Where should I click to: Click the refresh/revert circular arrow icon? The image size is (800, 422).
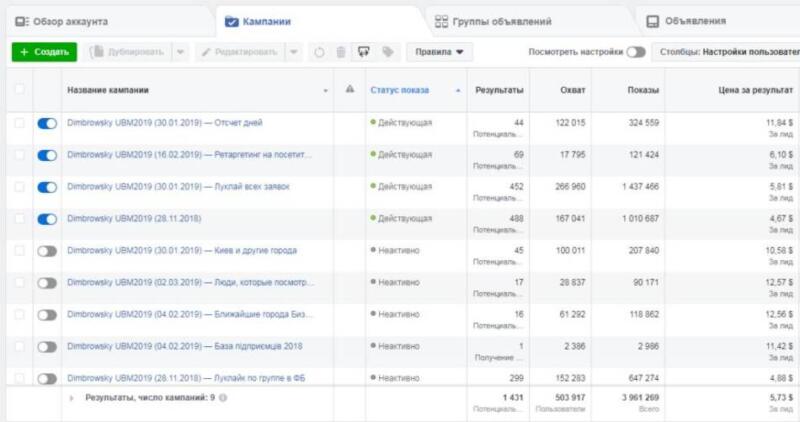(319, 52)
